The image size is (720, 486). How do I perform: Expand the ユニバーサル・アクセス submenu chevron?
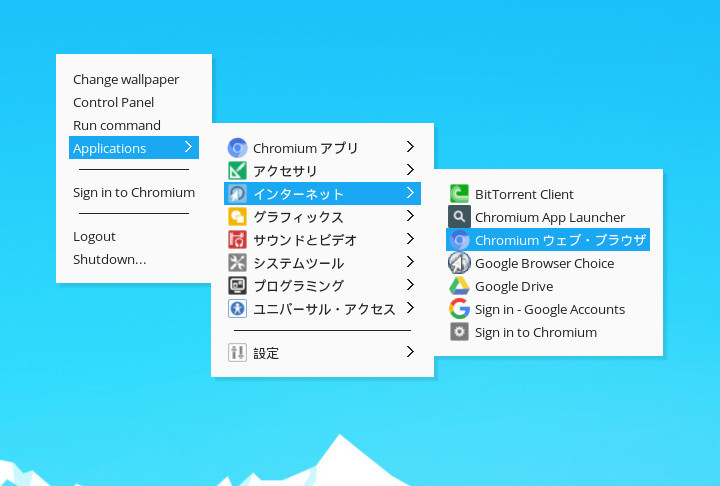[410, 308]
